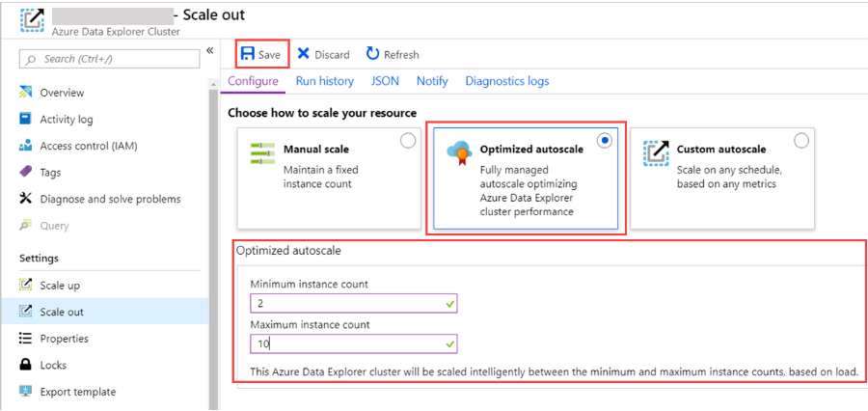Click the Optimized autoscale cloud badge icon
The width and height of the screenshot is (868, 411).
[459, 152]
